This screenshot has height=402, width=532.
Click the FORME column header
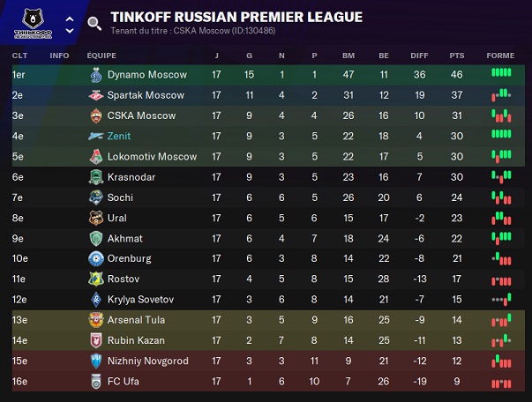(x=500, y=56)
